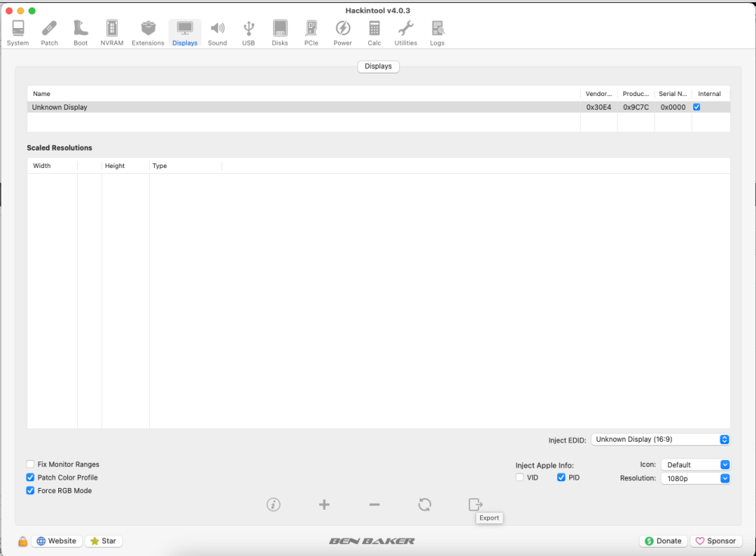
Task: Remove resolution with the minus icon
Action: click(x=375, y=505)
